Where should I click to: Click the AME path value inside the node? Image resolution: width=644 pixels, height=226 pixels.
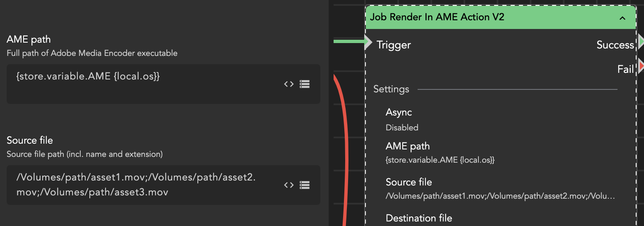[x=440, y=160]
